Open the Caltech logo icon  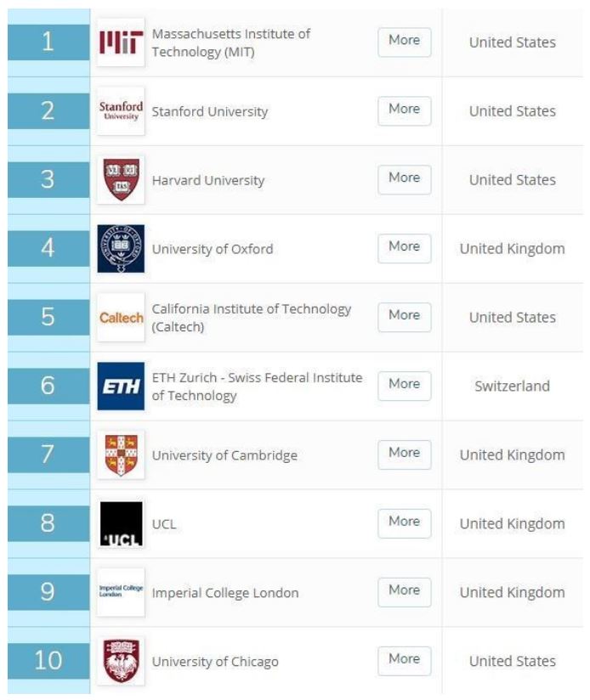click(121, 318)
